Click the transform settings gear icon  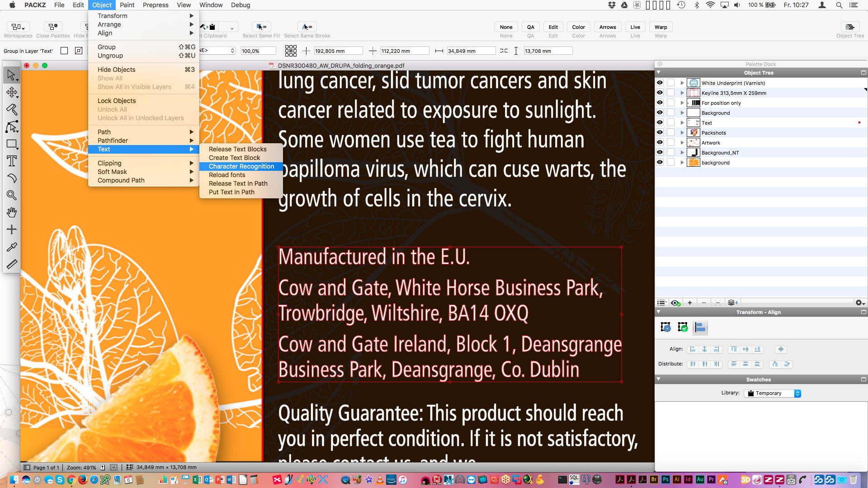tap(665, 327)
